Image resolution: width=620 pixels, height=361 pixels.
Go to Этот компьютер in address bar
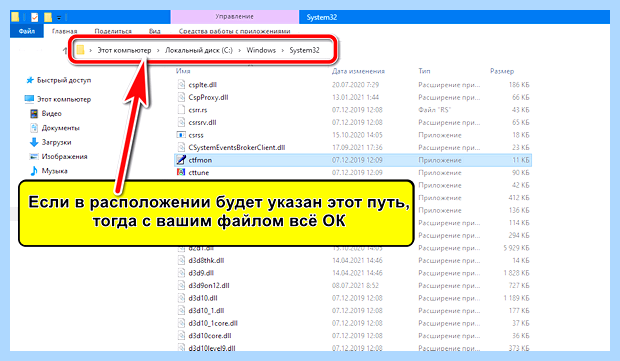pyautogui.click(x=124, y=50)
